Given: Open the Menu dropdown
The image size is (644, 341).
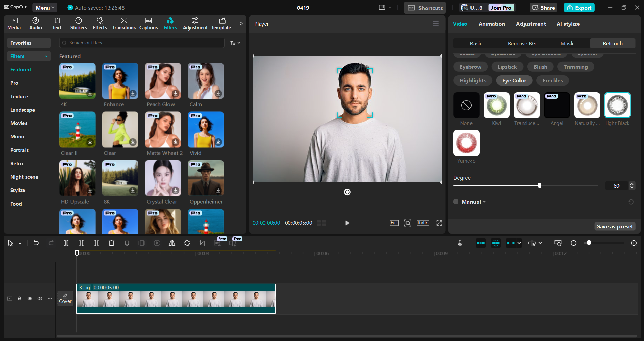Looking at the screenshot, I should tap(45, 8).
